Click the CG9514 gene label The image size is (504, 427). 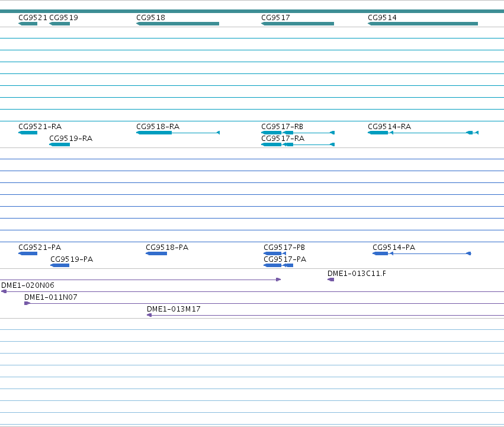click(x=382, y=18)
